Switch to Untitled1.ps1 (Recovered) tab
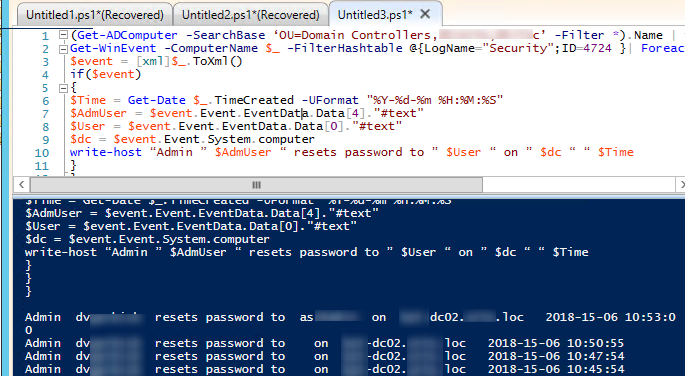Screen dimensions: 685x376 click(x=95, y=15)
